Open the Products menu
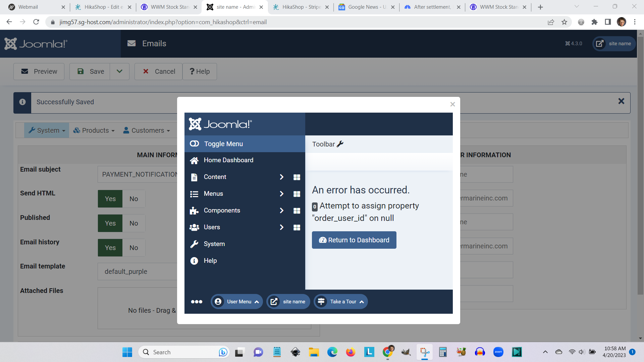 click(x=94, y=130)
